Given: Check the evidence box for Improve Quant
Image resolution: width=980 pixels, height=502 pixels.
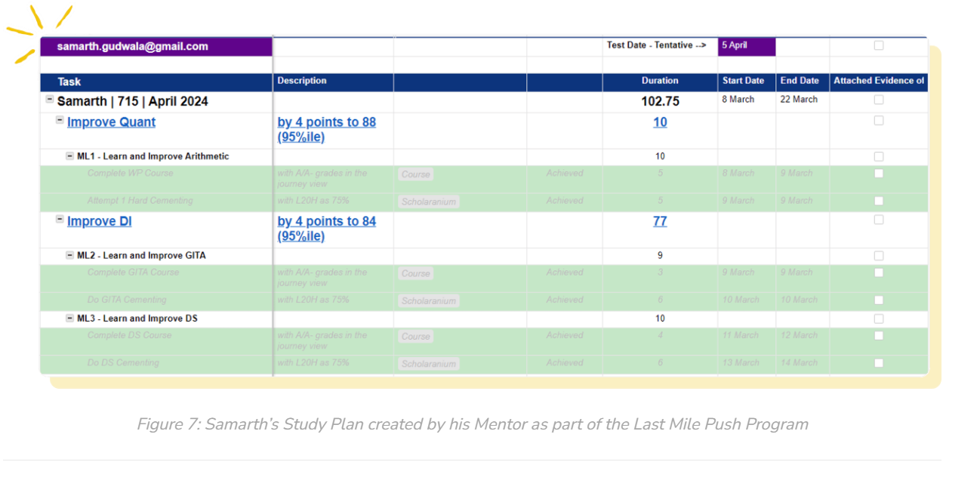Looking at the screenshot, I should pos(878,120).
